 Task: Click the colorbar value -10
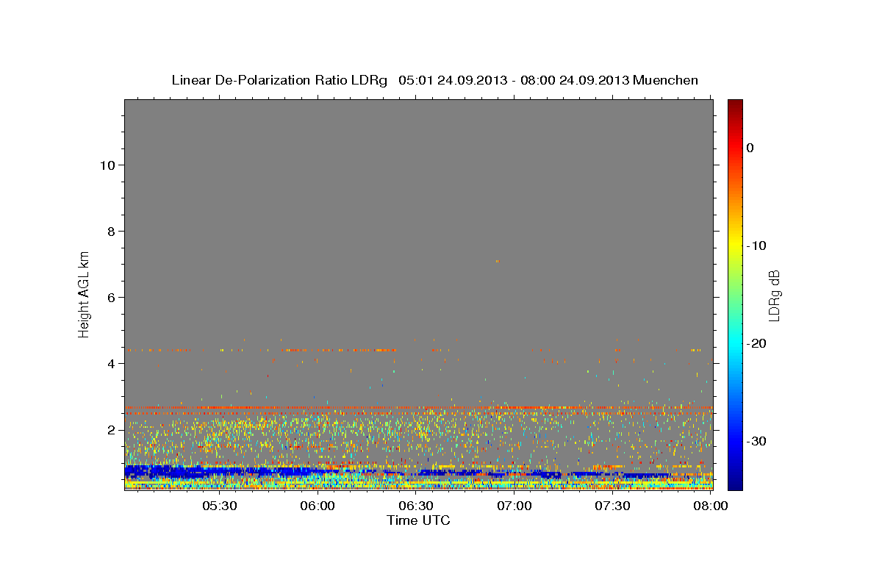click(x=757, y=245)
